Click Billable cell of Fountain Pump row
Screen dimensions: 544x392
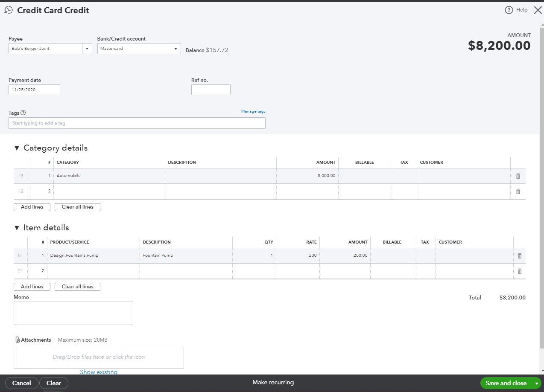(392, 256)
